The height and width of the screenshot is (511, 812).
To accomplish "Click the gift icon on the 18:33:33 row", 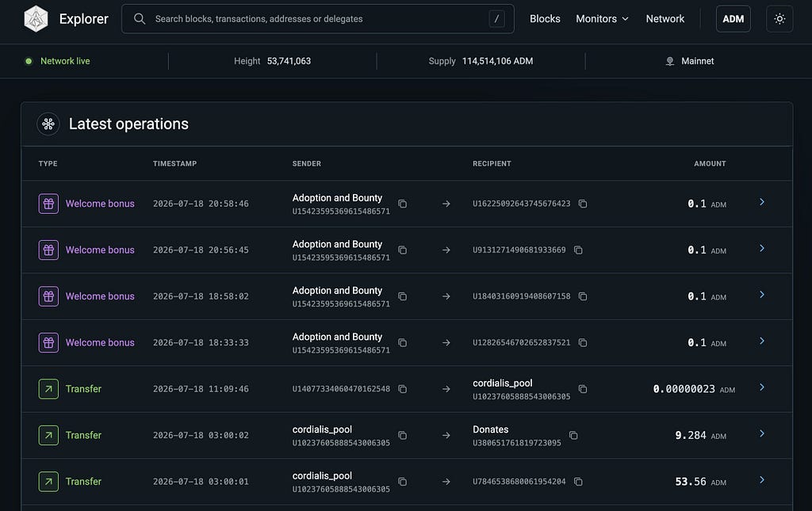I will [48, 342].
